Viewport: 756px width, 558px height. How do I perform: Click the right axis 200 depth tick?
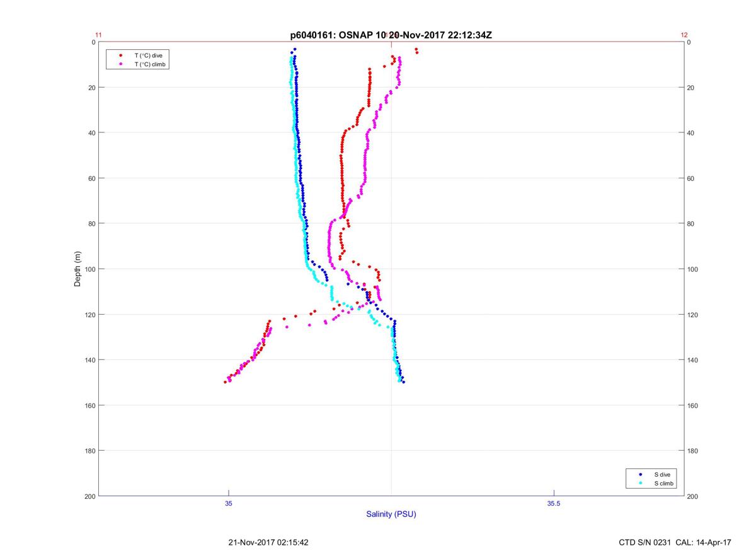click(693, 496)
